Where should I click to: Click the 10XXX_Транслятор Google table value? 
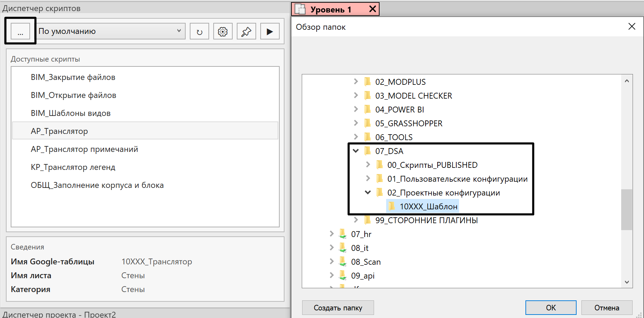pos(157,262)
